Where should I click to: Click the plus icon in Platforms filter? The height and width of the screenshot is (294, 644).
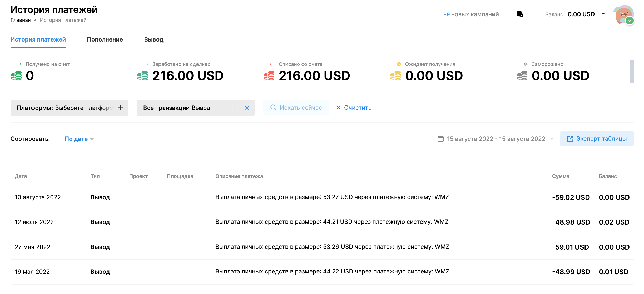[121, 108]
